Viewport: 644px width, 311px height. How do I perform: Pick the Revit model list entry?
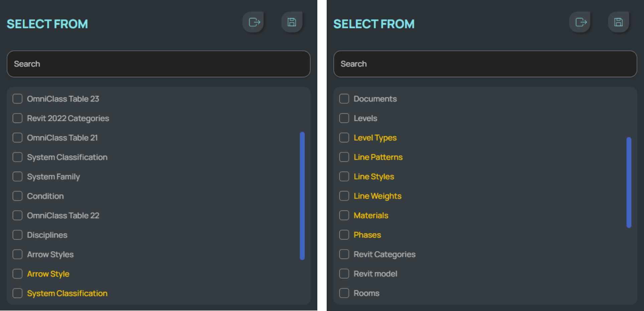tap(375, 274)
